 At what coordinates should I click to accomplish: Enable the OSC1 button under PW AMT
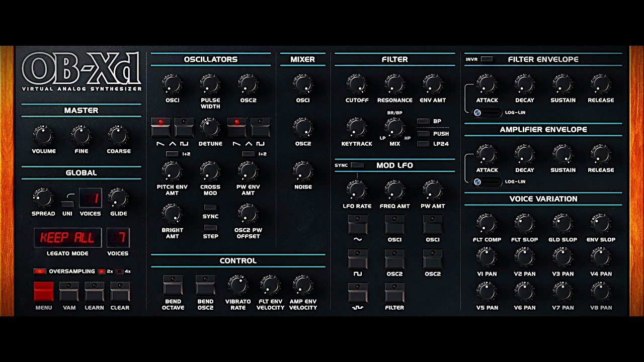(x=433, y=224)
